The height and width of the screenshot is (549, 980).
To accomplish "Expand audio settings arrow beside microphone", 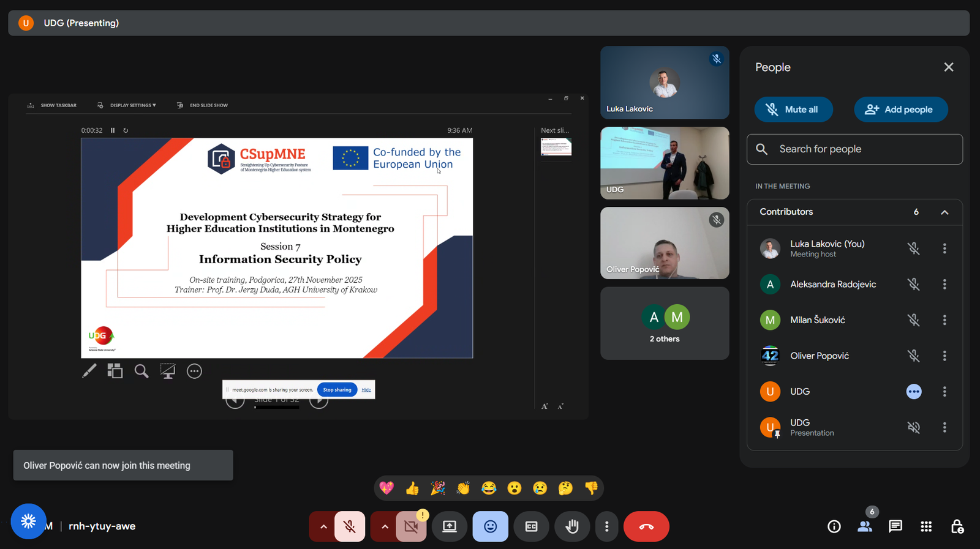I will [323, 526].
